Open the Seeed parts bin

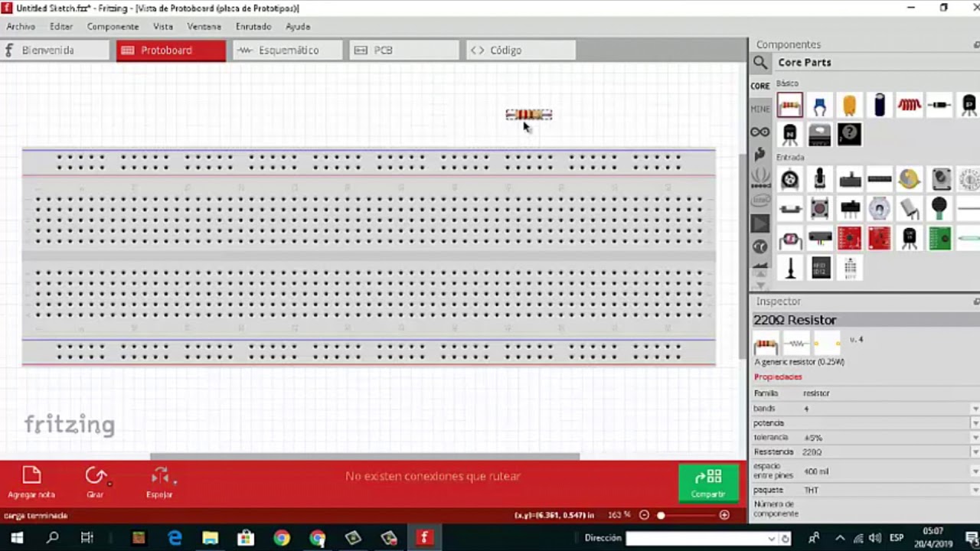click(760, 178)
